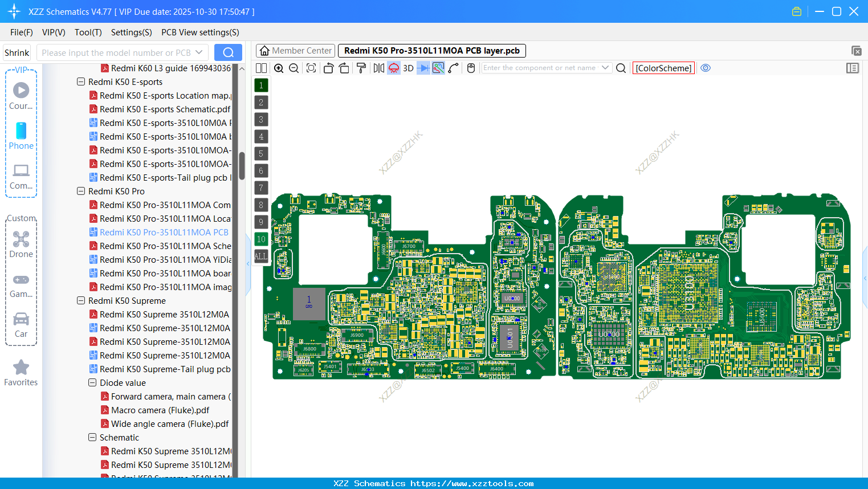
Task: Open the PCB View settings menu
Action: coord(199,32)
